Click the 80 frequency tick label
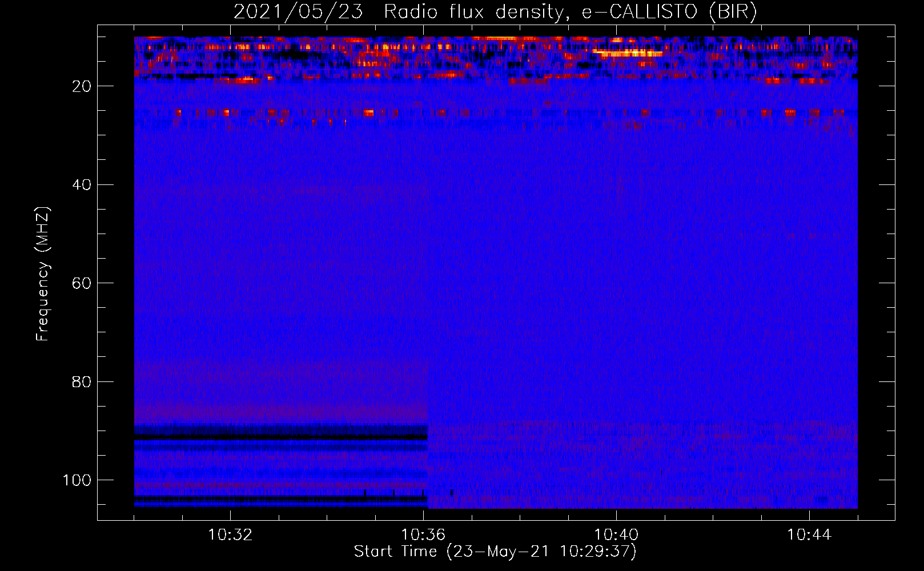Viewport: 924px width, 571px height. (x=82, y=381)
